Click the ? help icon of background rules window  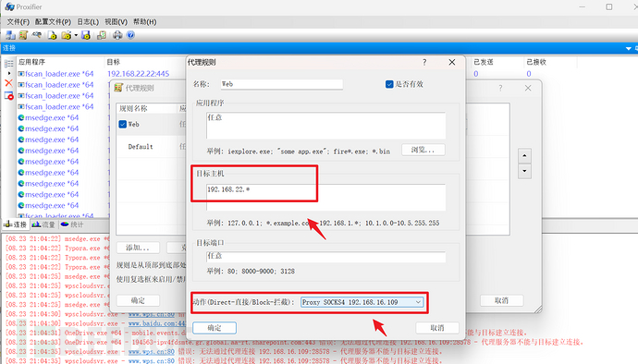tap(500, 88)
